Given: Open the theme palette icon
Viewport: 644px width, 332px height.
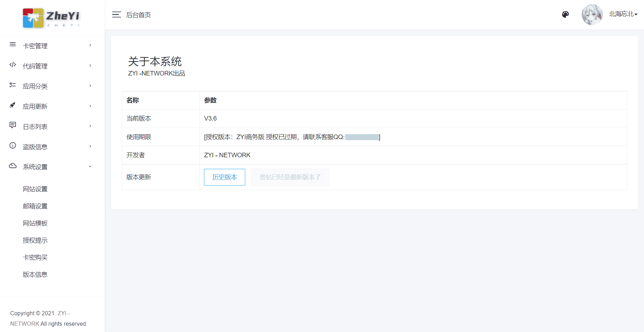Looking at the screenshot, I should tap(565, 14).
